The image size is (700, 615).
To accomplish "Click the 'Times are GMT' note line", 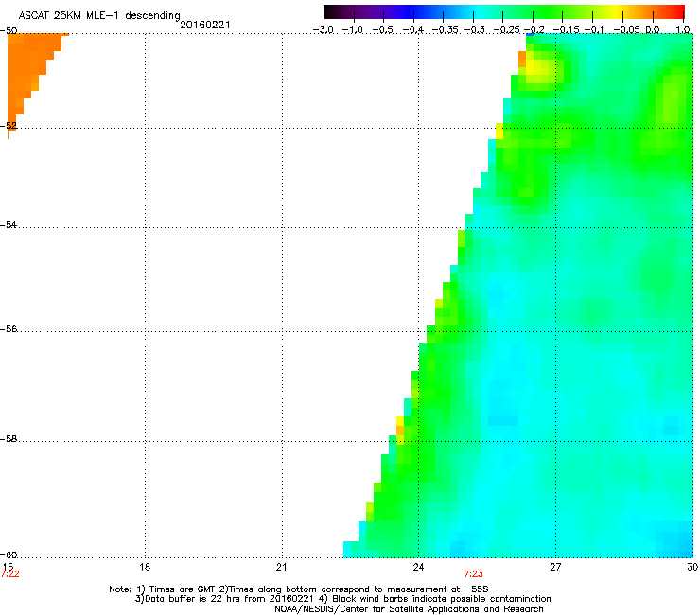I will pos(299,589).
